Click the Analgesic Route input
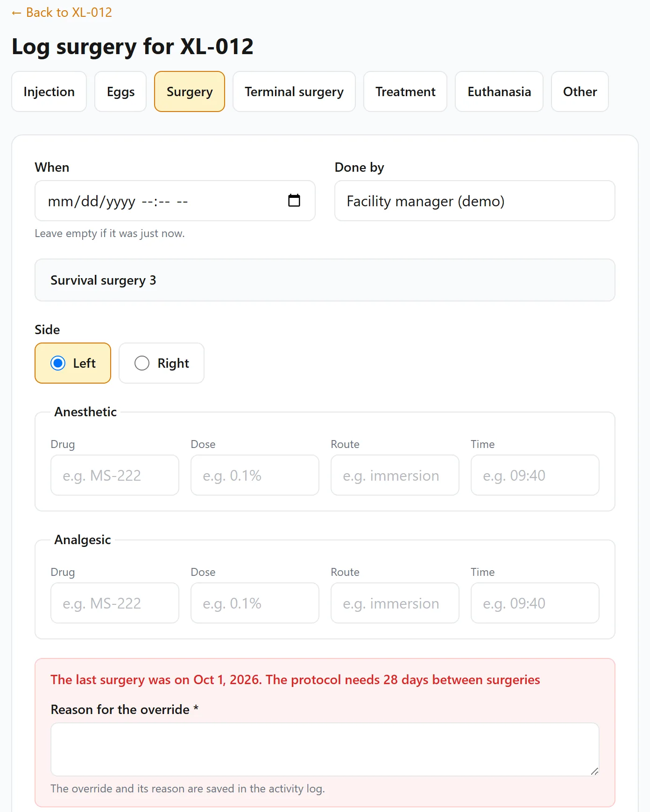 point(395,603)
